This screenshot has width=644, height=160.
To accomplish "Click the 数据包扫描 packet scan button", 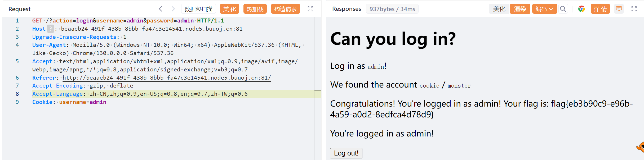I will click(198, 9).
